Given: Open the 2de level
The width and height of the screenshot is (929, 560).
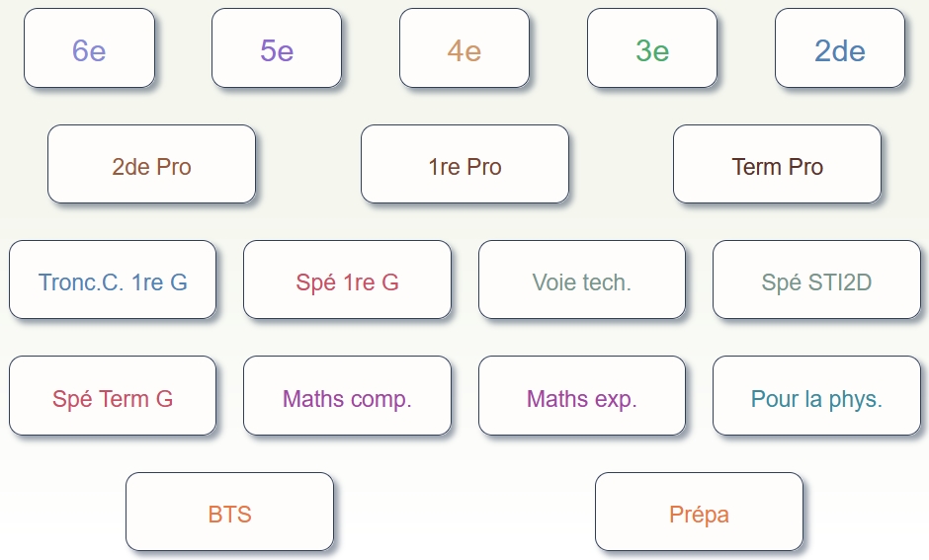Looking at the screenshot, I should pyautogui.click(x=840, y=48).
